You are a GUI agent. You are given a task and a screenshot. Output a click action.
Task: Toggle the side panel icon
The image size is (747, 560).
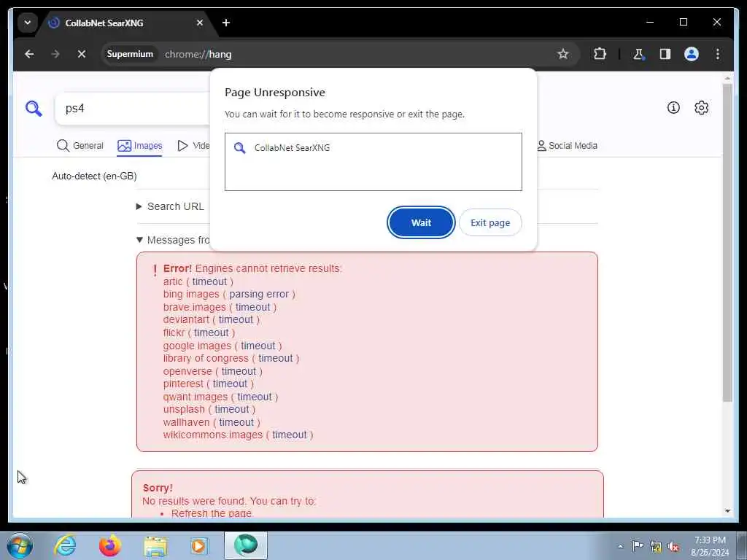[x=665, y=54]
